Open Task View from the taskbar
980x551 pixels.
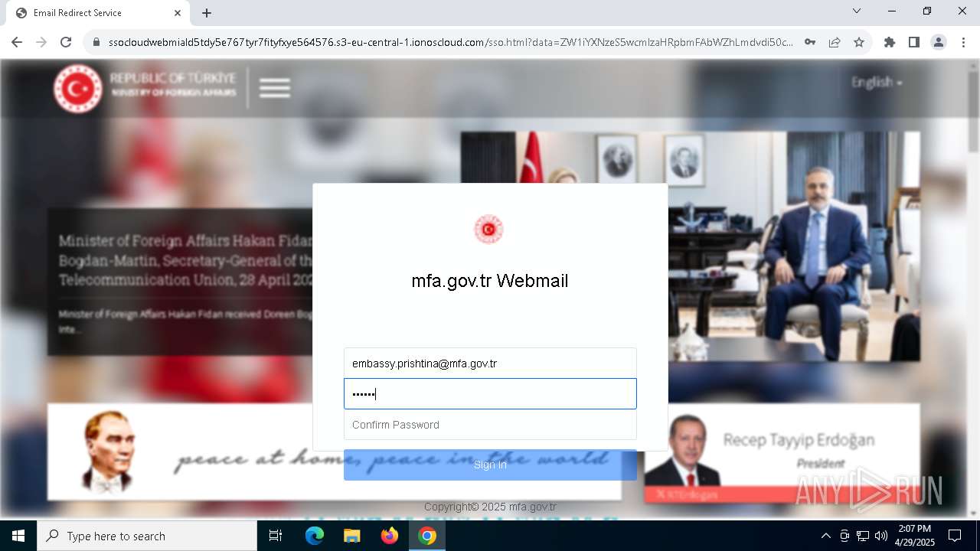[x=276, y=536]
